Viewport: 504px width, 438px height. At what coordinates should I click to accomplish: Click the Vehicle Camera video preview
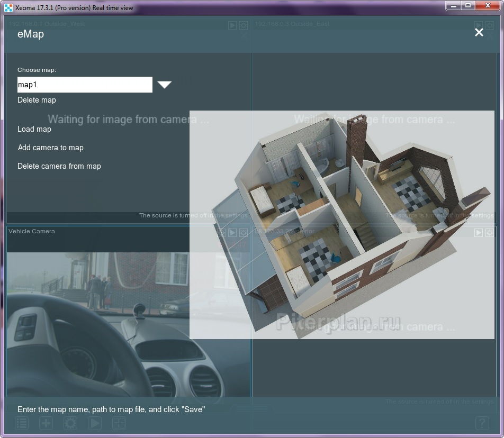click(x=129, y=324)
